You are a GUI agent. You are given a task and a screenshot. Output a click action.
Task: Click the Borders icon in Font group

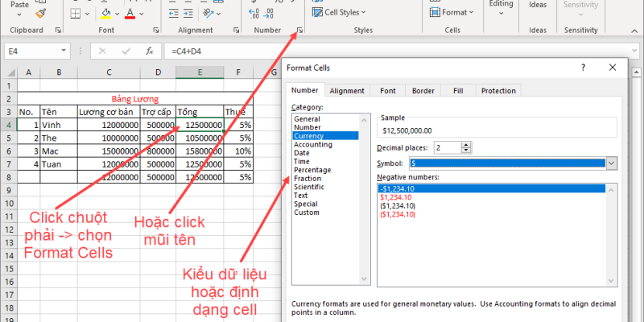point(76,14)
